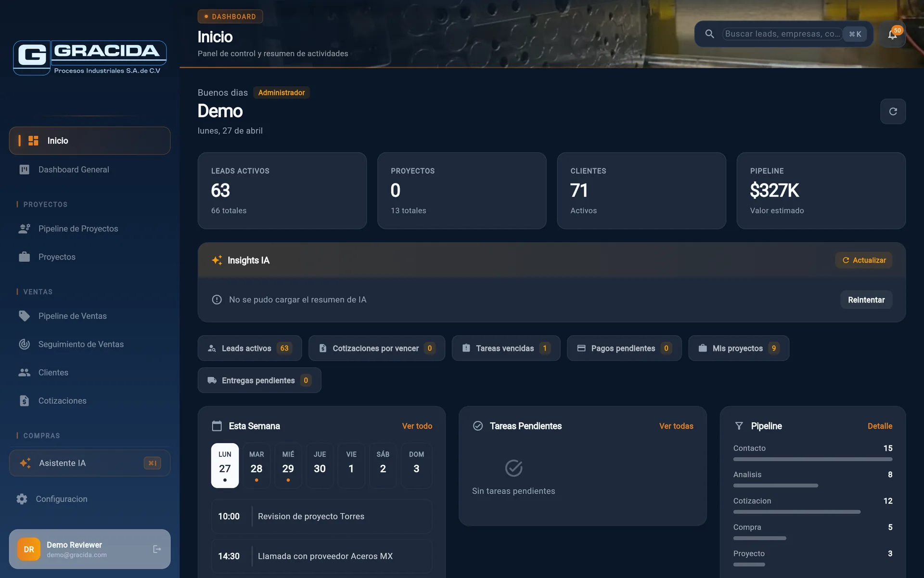Select Saturday 2 in week calendar
Viewport: 924px width, 578px height.
[383, 465]
